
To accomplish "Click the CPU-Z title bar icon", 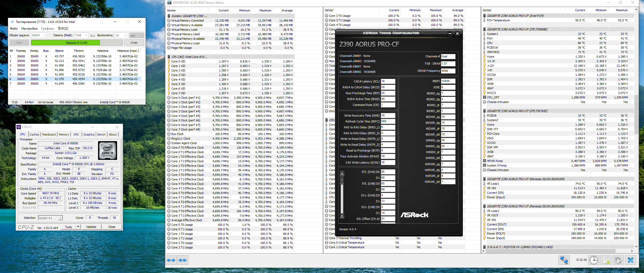I will click(19, 127).
